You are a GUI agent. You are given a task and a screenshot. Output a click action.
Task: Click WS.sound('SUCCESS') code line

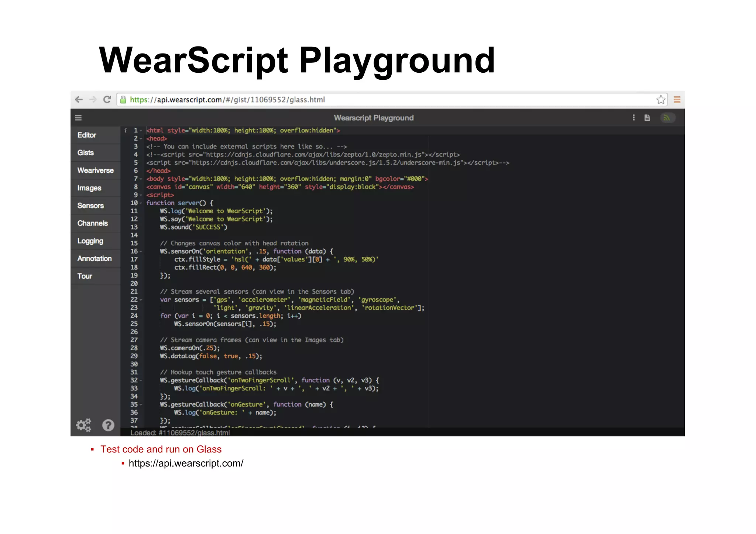pos(193,227)
